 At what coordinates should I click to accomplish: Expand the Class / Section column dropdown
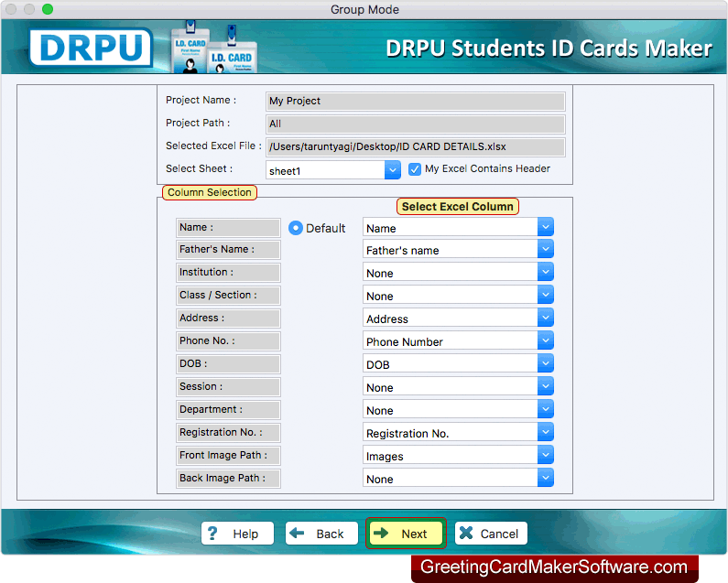pyautogui.click(x=546, y=296)
